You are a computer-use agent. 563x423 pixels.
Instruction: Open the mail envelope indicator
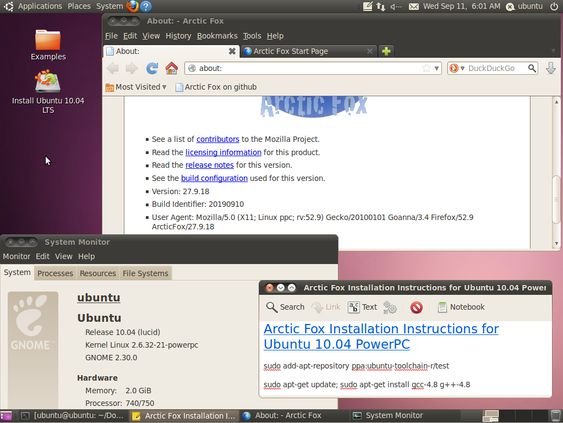pyautogui.click(x=414, y=6)
